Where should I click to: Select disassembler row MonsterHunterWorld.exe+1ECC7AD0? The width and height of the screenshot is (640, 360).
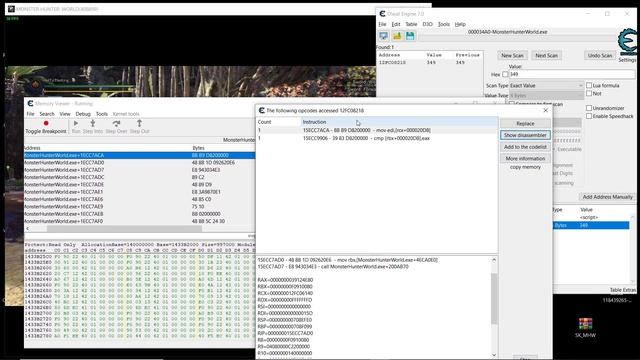point(140,163)
